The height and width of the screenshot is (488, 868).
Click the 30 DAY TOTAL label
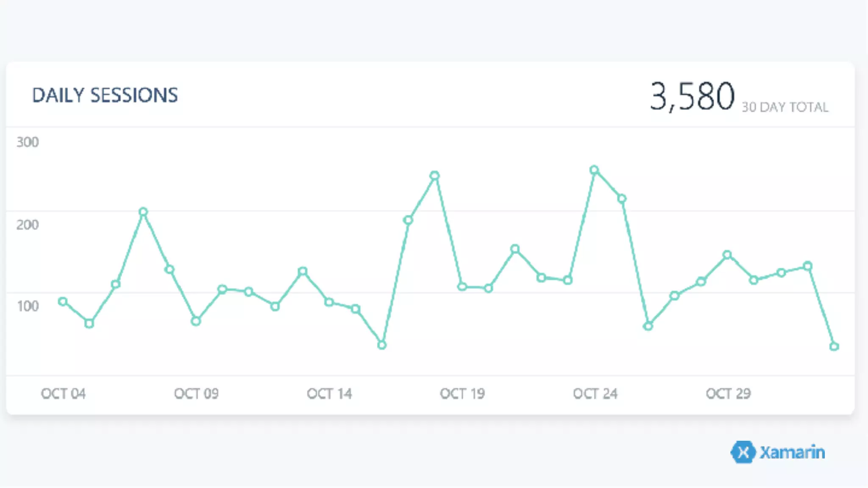point(785,107)
